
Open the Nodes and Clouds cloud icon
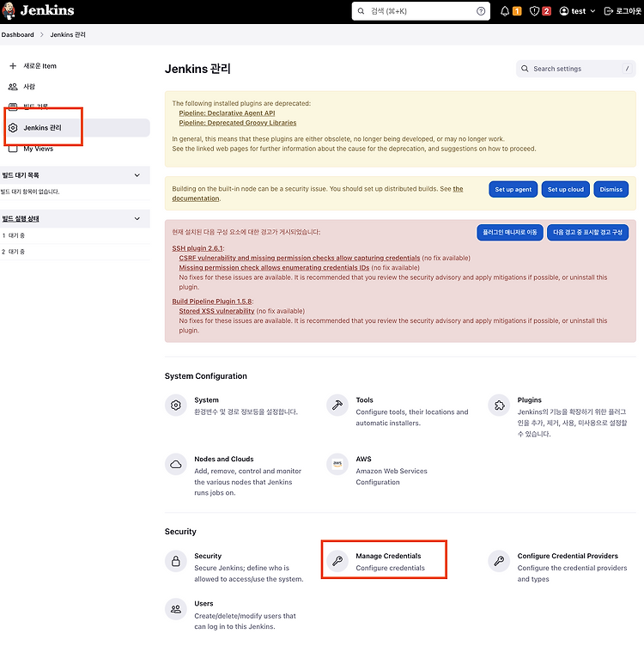point(176,464)
